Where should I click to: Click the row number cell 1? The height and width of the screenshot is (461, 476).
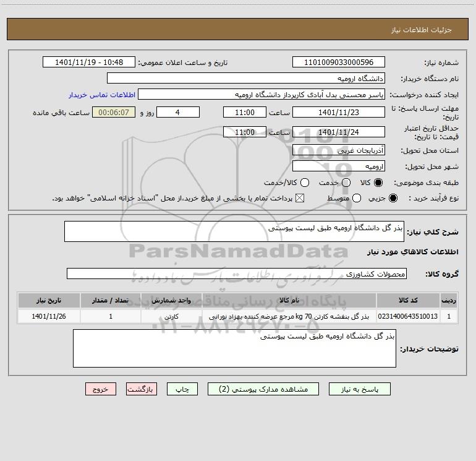tap(449, 316)
